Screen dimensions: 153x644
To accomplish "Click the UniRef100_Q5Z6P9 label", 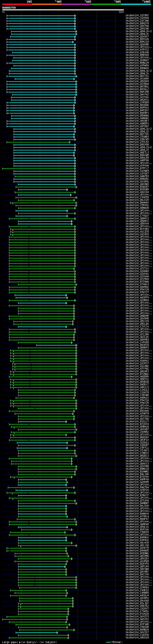I will [137, 81].
